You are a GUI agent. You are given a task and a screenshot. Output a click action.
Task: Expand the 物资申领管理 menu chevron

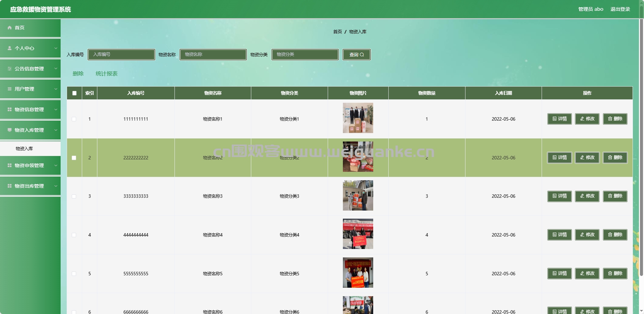(56, 165)
